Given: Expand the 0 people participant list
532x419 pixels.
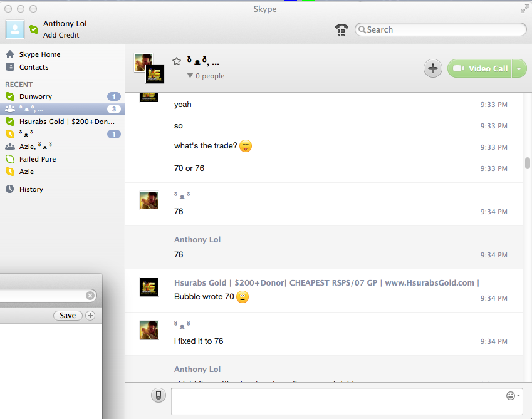Looking at the screenshot, I should (206, 76).
